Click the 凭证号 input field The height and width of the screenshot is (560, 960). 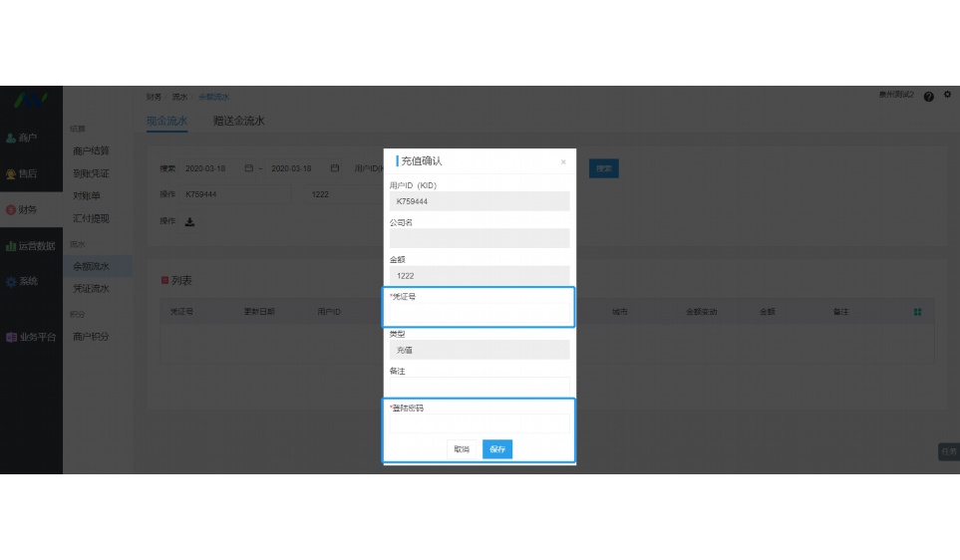click(479, 313)
